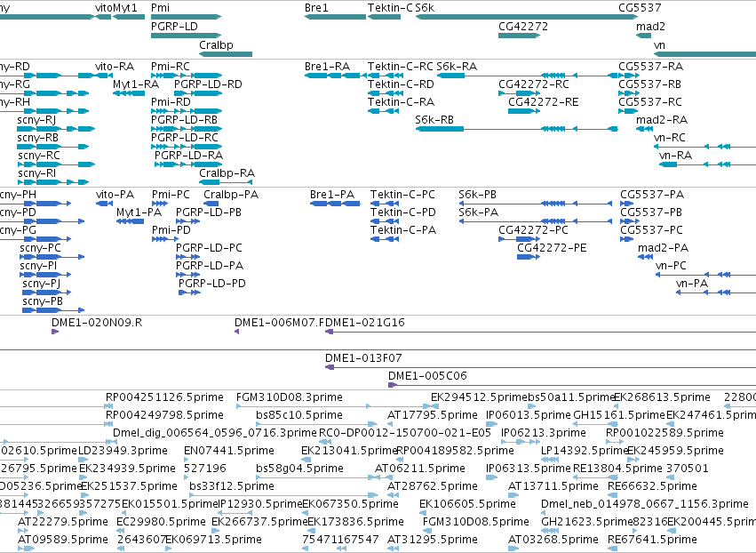Click the CG42272 gene glyph
The image size is (756, 553).
pos(520,36)
